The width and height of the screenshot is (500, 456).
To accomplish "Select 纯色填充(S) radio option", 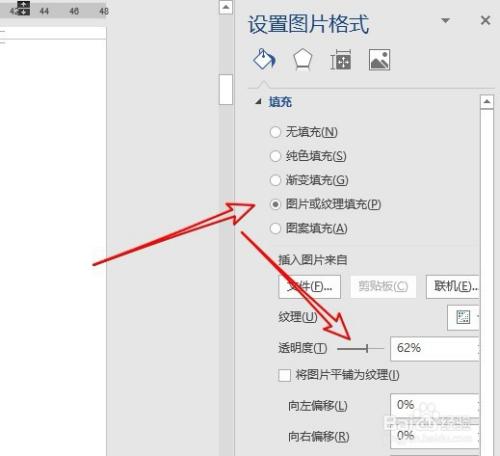I will 275,156.
